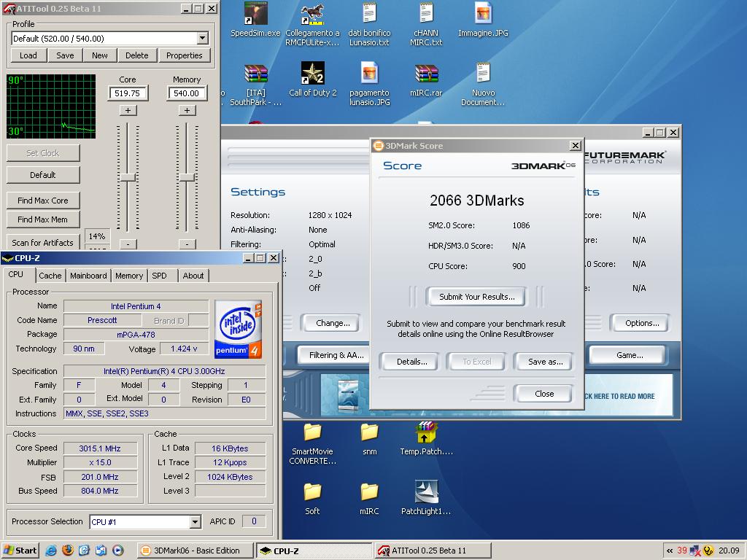
Task: Decrease Memory clock with minus button
Action: (x=187, y=244)
